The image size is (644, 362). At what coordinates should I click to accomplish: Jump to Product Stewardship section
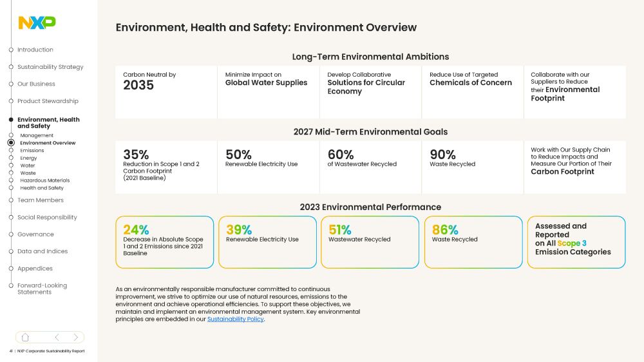[48, 101]
